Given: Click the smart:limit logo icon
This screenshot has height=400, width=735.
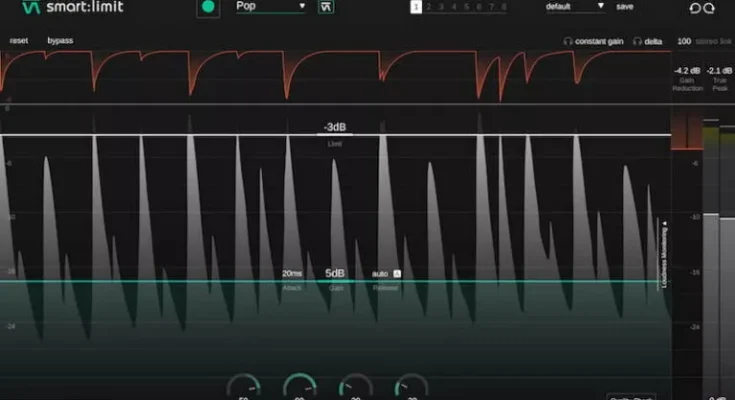Looking at the screenshot, I should (29, 8).
